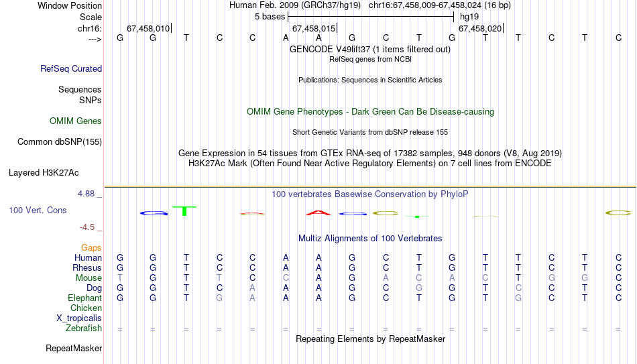Click the Mouse species label
Image resolution: width=637 pixels, height=364 pixels.
tap(89, 278)
